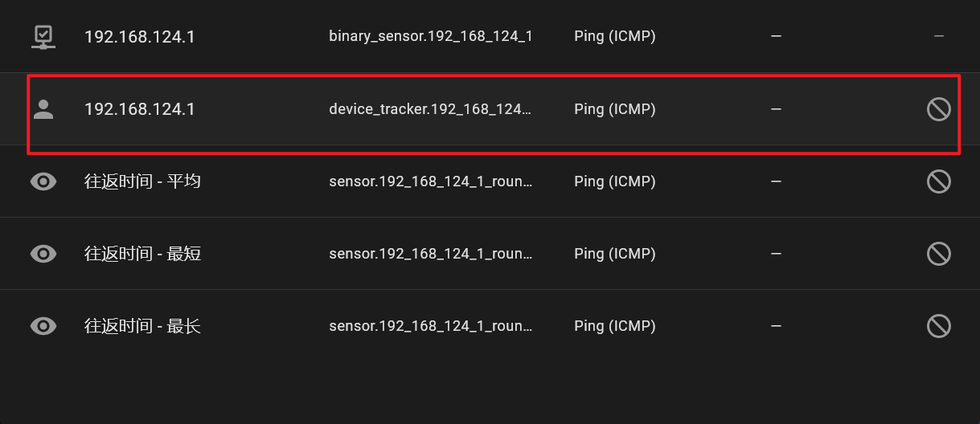Select the 往返时间 - 最长 entity name
The height and width of the screenshot is (424, 980).
tap(142, 326)
